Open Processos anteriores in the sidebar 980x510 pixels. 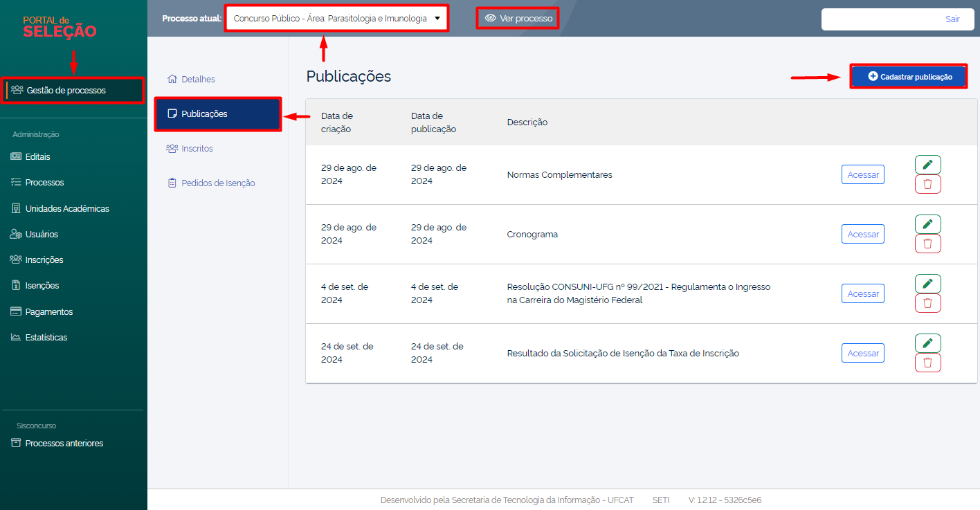tap(57, 444)
